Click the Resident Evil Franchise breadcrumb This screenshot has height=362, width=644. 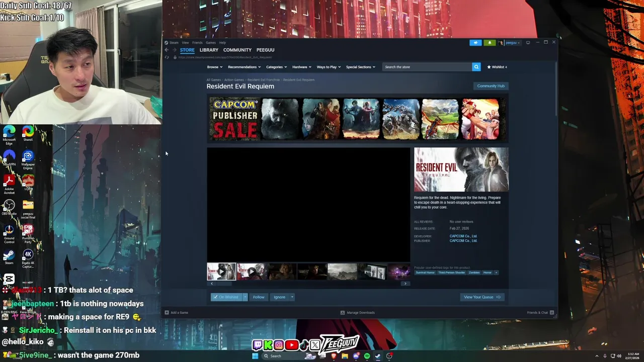tap(264, 80)
